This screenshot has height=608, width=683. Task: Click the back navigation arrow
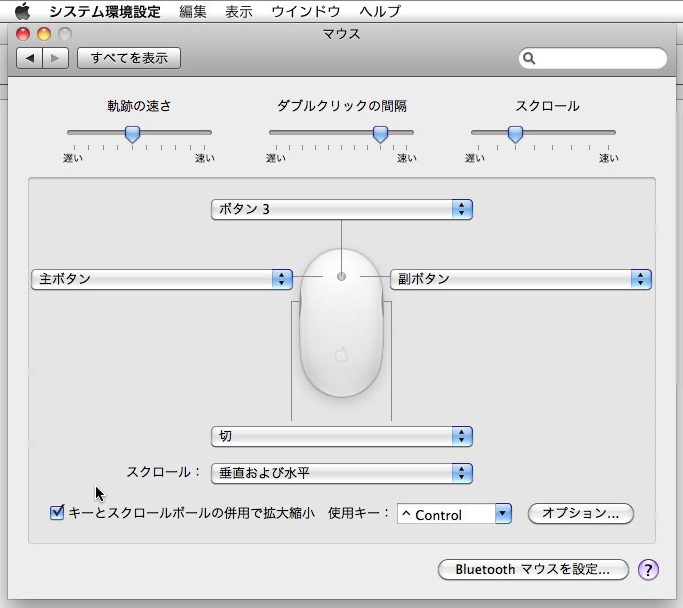coord(29,58)
